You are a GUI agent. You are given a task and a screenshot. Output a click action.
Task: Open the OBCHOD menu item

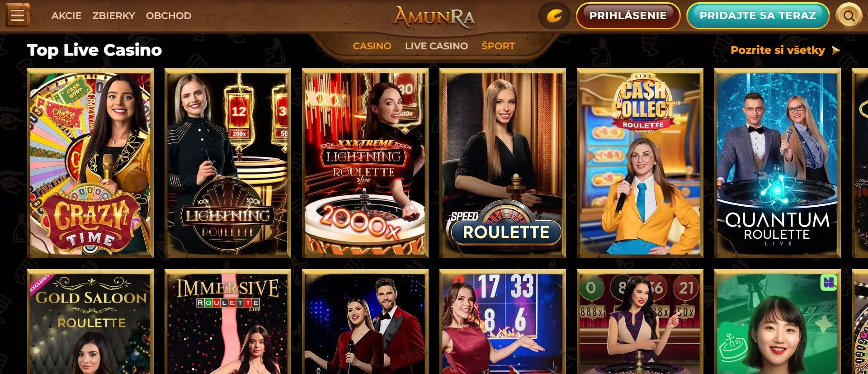coord(169,15)
